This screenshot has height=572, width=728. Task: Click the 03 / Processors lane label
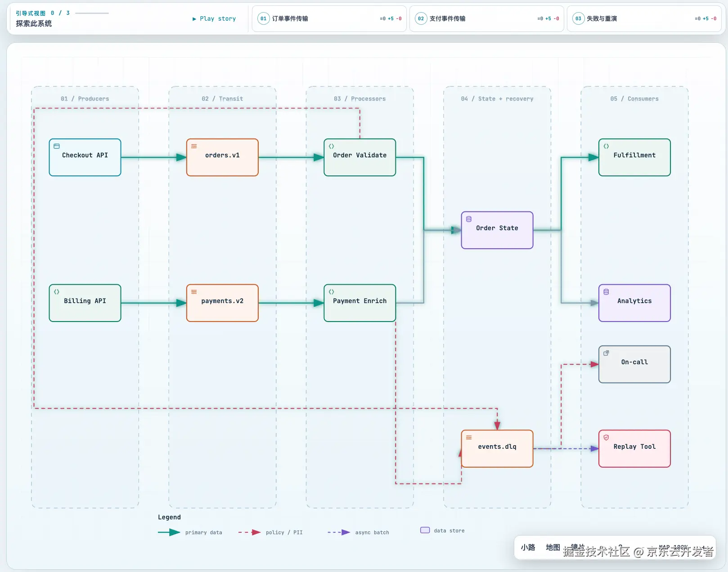360,98
